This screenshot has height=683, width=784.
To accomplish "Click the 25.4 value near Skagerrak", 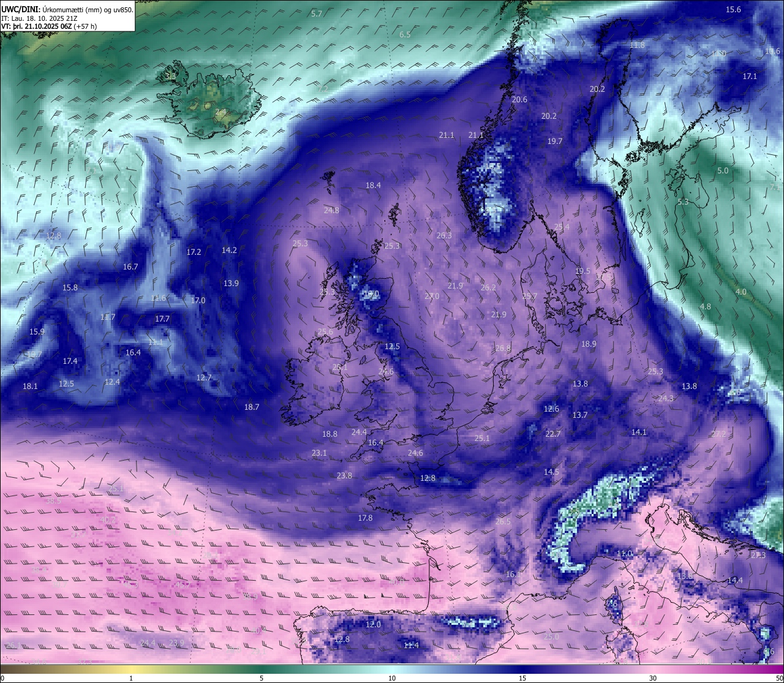I will tap(562, 227).
